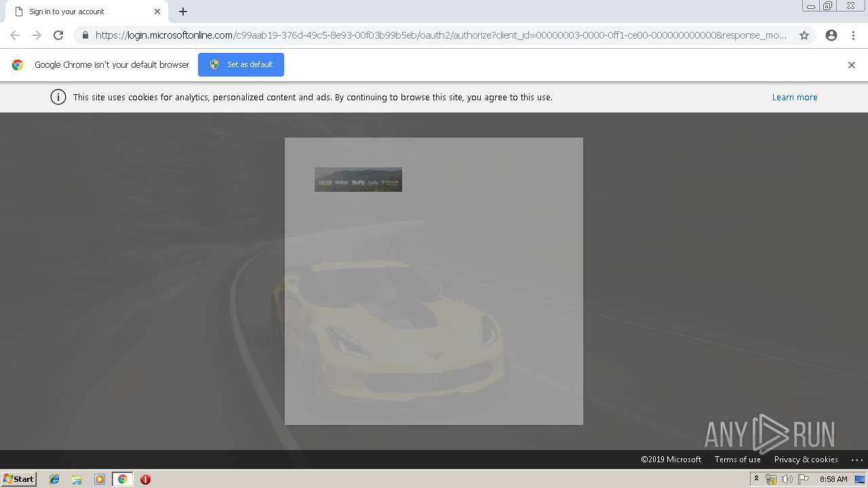Dismiss the default browser infobar

coord(852,65)
